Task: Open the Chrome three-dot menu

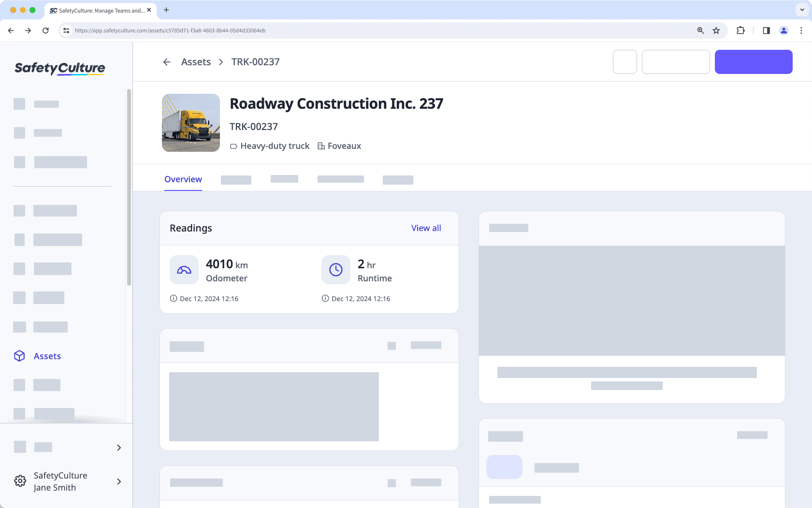Action: [801, 30]
